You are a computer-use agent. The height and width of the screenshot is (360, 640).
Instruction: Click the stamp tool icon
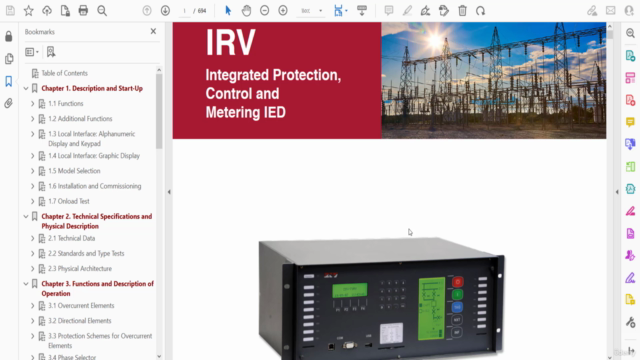444,11
